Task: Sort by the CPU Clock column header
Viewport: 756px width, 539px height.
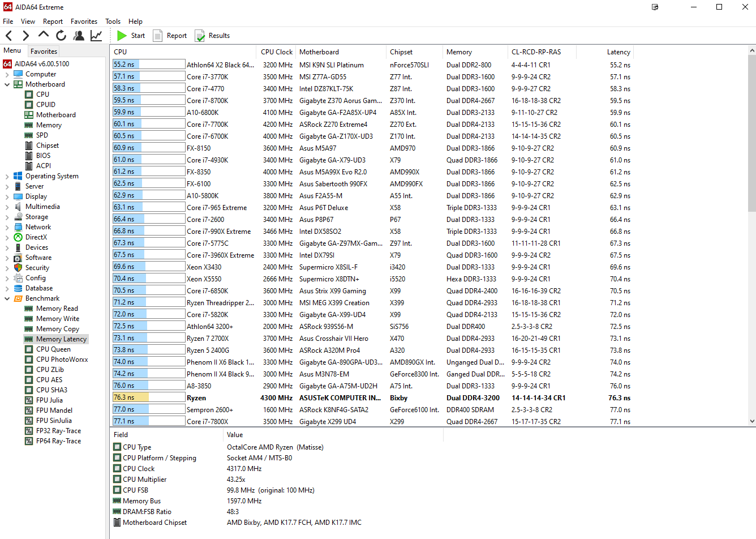Action: click(277, 52)
